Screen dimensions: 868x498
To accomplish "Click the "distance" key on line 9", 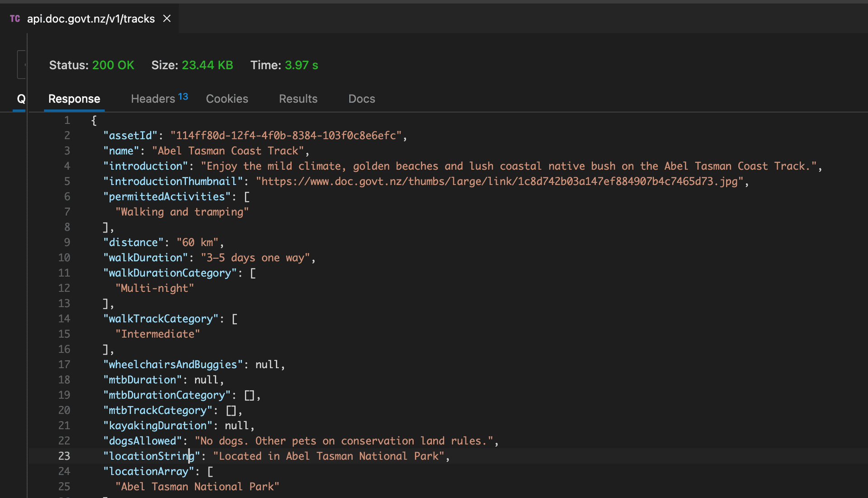I will (x=133, y=242).
